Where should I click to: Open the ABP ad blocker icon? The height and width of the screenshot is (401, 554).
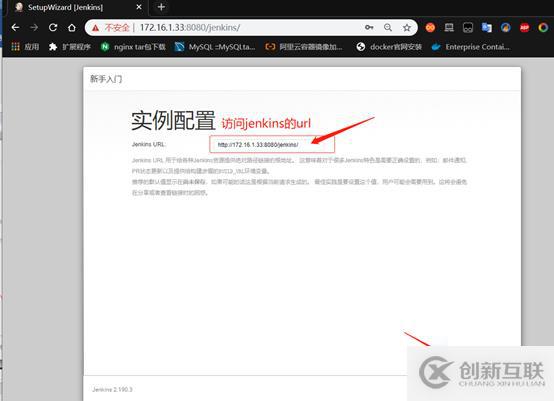click(525, 28)
